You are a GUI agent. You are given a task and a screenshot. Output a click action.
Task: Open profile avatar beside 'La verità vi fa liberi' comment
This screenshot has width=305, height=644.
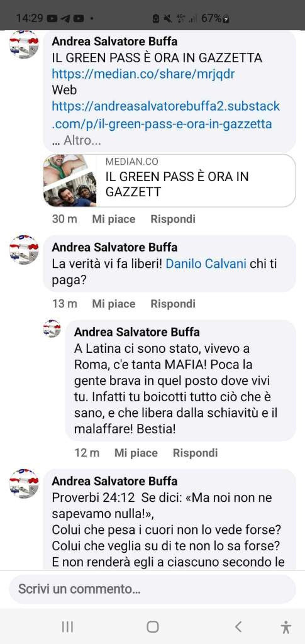pos(24,250)
